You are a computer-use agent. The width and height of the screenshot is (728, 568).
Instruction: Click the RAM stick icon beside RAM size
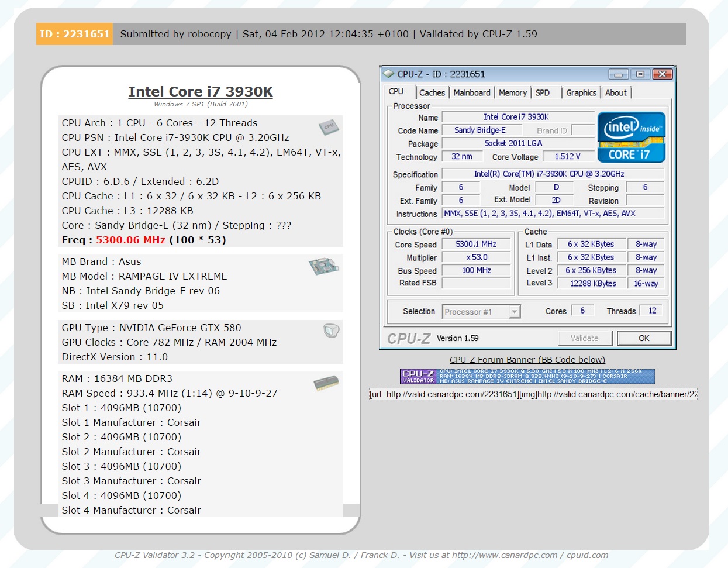[x=326, y=383]
